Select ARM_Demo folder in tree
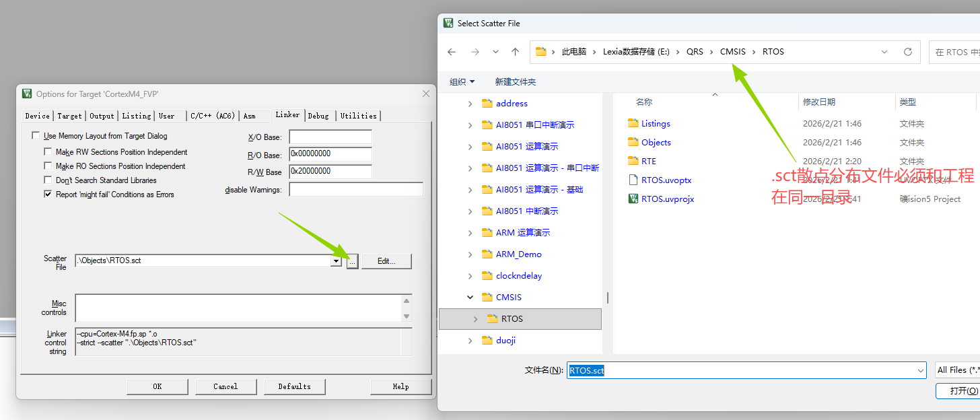 (518, 254)
